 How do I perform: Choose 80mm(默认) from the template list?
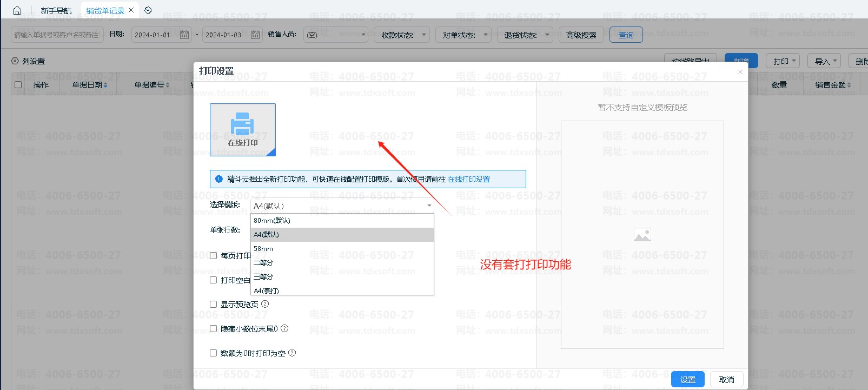tap(272, 221)
